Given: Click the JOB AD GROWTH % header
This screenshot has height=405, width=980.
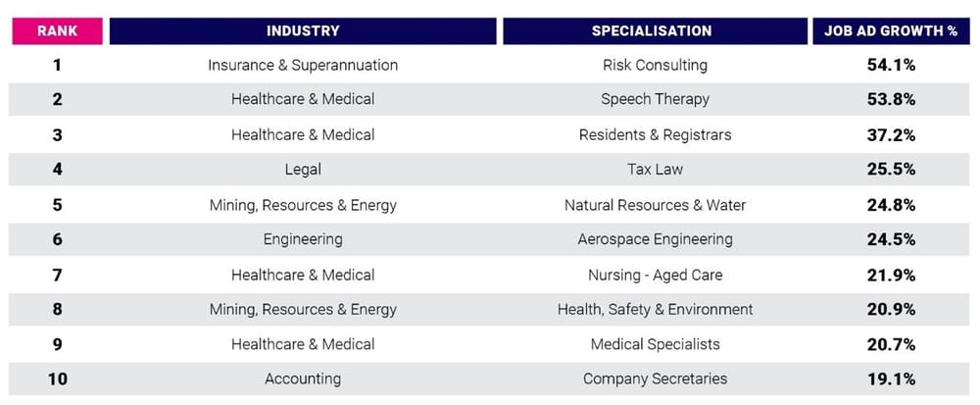Looking at the screenshot, I should click(x=890, y=30).
